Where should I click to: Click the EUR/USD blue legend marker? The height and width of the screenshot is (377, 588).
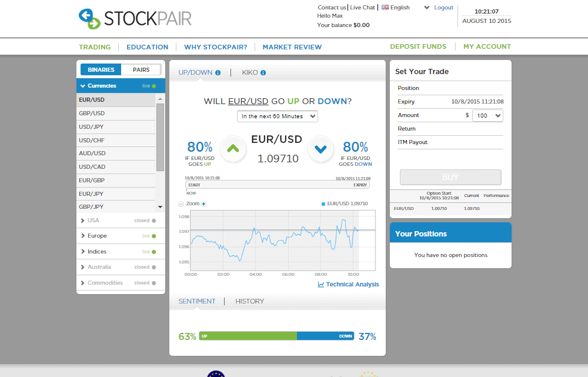pyautogui.click(x=323, y=204)
